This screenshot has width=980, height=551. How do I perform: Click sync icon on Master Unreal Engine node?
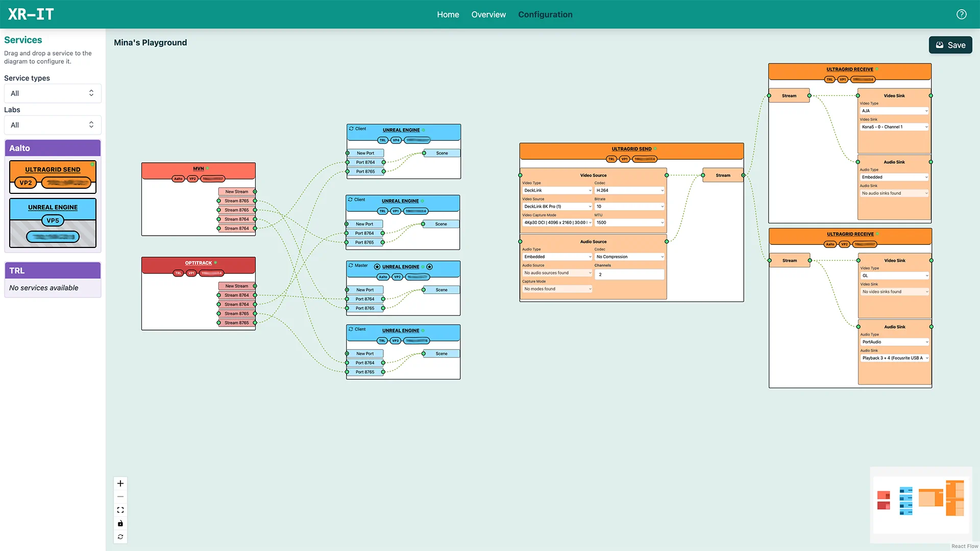pyautogui.click(x=351, y=265)
